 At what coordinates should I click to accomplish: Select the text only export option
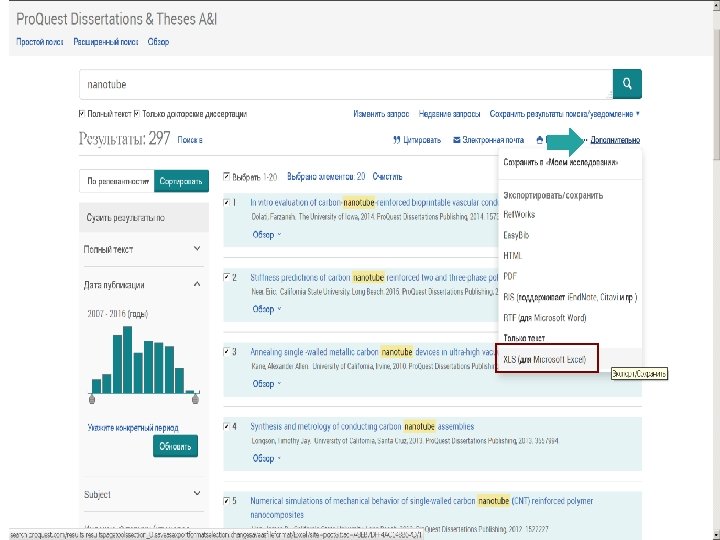(524, 338)
